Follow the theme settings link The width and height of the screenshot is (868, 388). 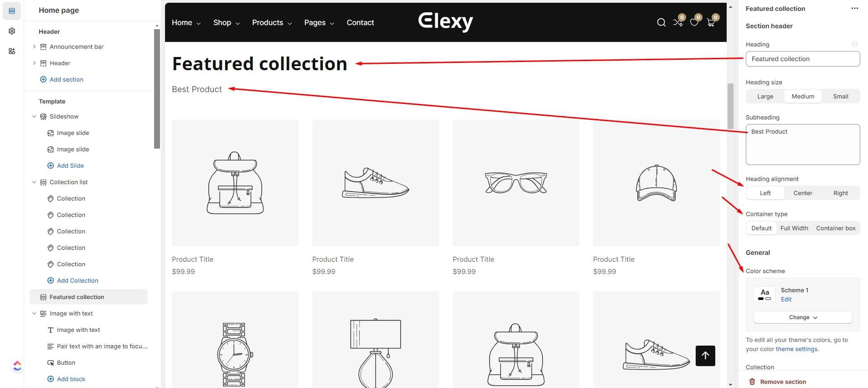click(x=796, y=349)
